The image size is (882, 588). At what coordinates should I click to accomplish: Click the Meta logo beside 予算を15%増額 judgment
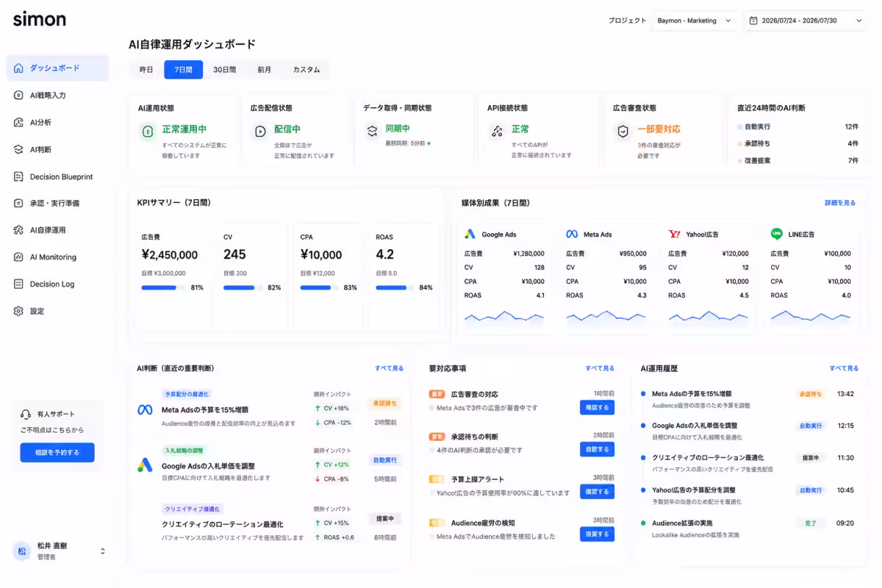pyautogui.click(x=145, y=409)
